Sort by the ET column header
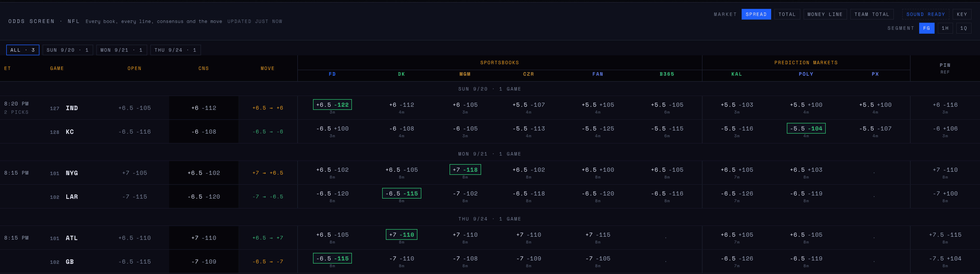Viewport: 980px width, 274px height. pos(8,68)
